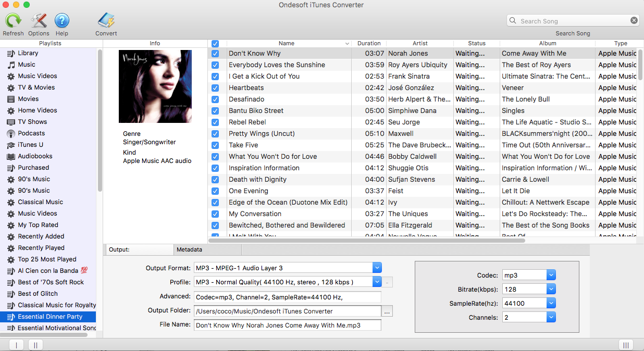Open Classical Music for Royalty playlist
The image size is (644, 351).
click(x=48, y=305)
